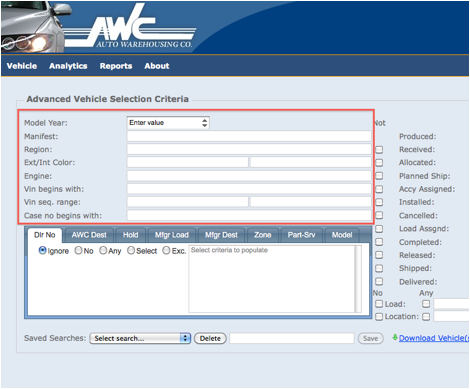Tick the Not checkbox for Allocated
Viewport: 470px width, 389px height.
(379, 163)
